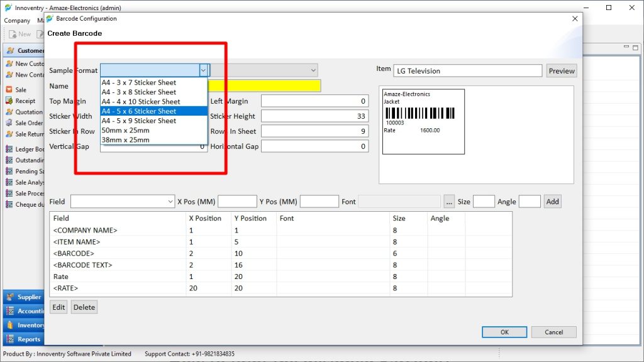This screenshot has width=644, height=362.
Task: Open the Cheque due report icon
Action: [x=9, y=204]
